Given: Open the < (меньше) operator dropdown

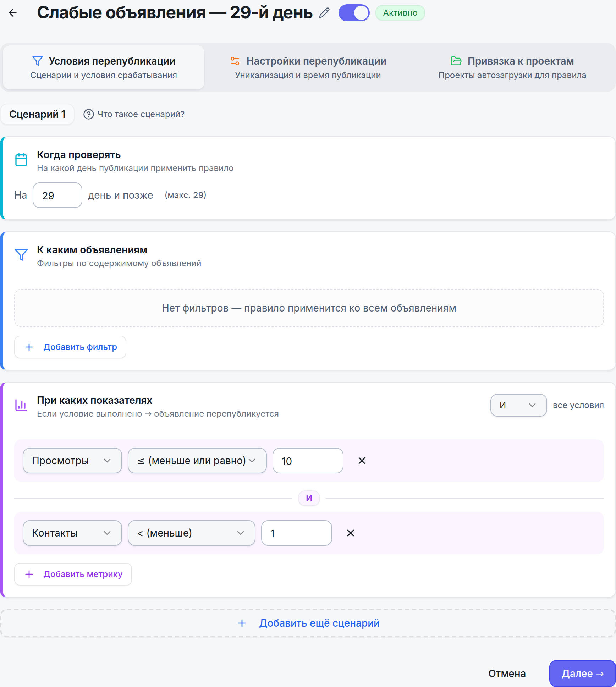Looking at the screenshot, I should [191, 533].
